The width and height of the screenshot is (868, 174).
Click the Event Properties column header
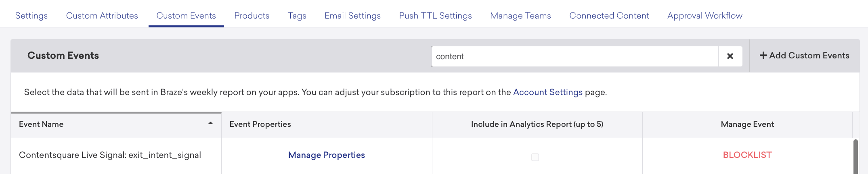pyautogui.click(x=260, y=124)
